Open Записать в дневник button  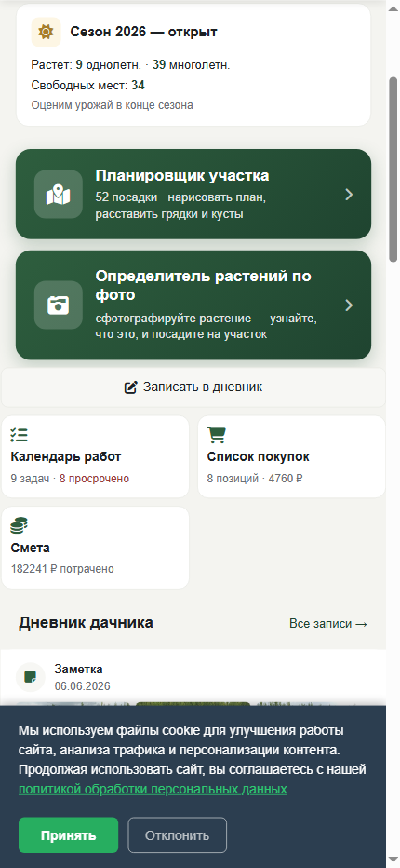tap(193, 387)
